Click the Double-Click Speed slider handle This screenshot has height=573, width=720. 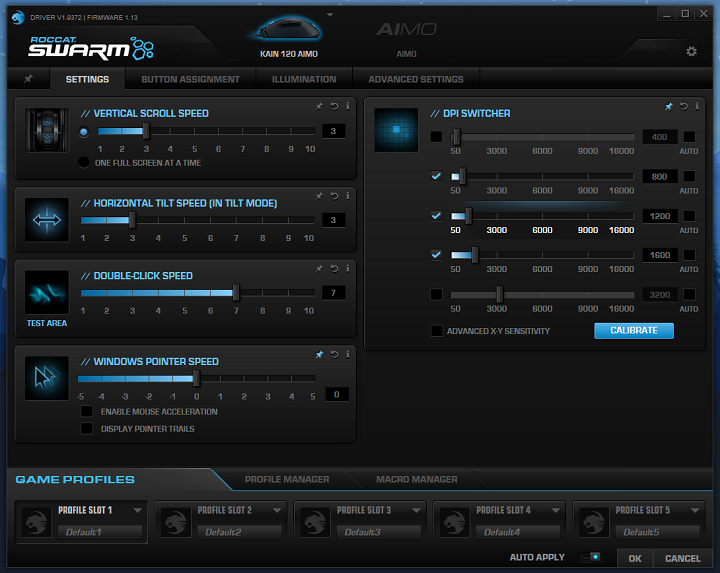point(236,293)
